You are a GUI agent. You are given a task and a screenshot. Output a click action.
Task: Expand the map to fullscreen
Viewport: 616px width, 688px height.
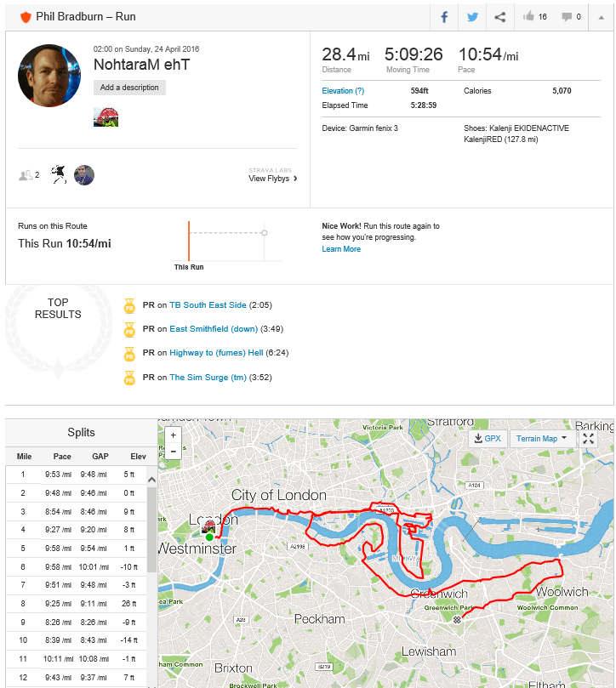point(588,438)
